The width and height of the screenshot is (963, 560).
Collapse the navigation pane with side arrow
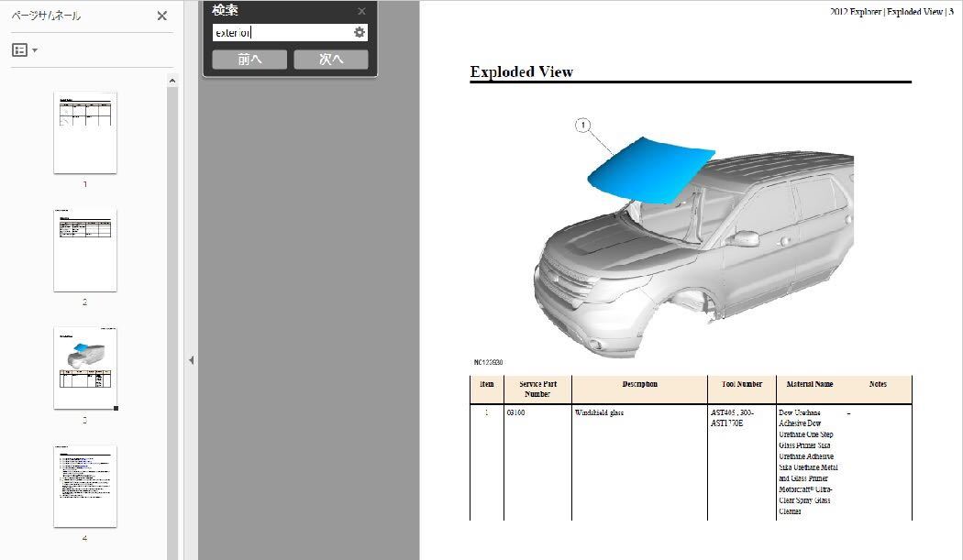[x=191, y=360]
